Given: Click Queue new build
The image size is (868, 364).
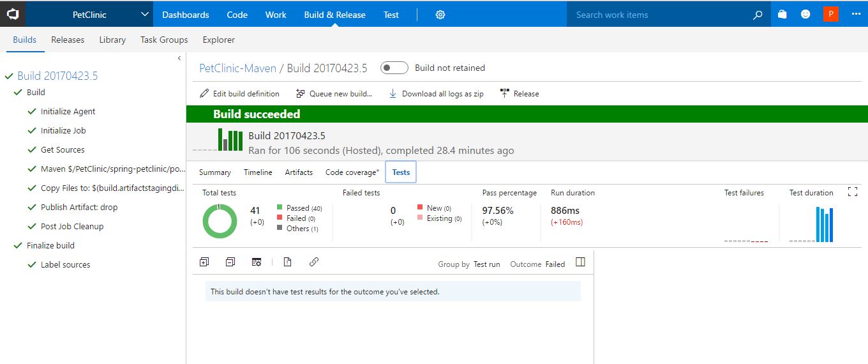Looking at the screenshot, I should click(334, 93).
